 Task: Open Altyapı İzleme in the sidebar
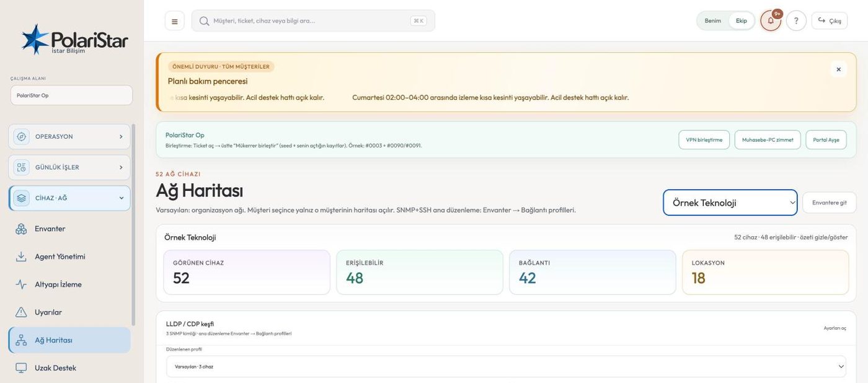(69, 284)
